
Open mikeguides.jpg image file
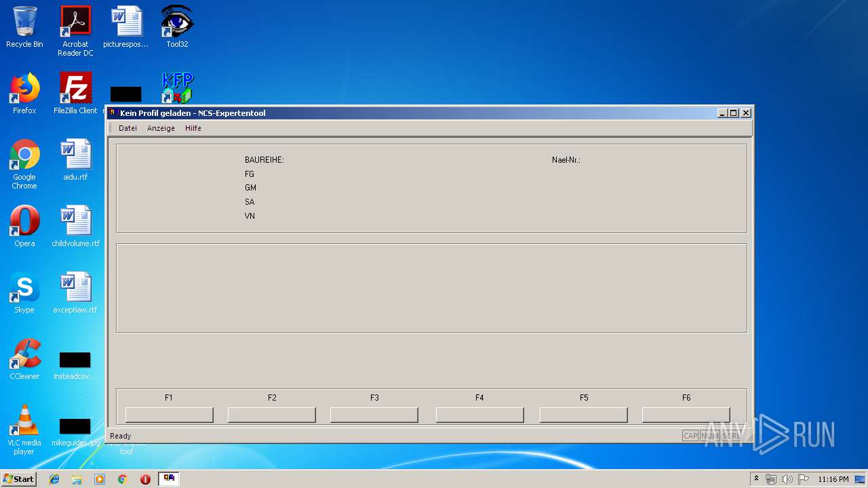[x=75, y=431]
